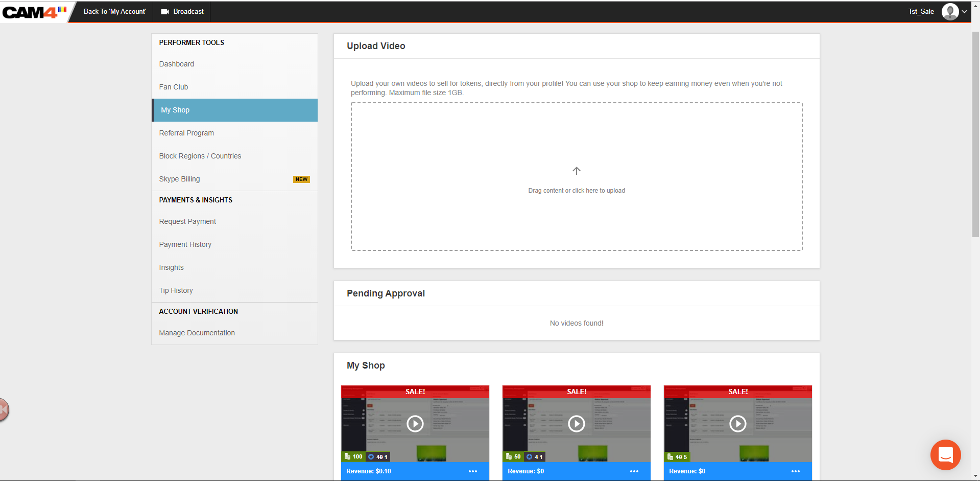Play the second shop video
980x481 pixels.
(x=576, y=424)
